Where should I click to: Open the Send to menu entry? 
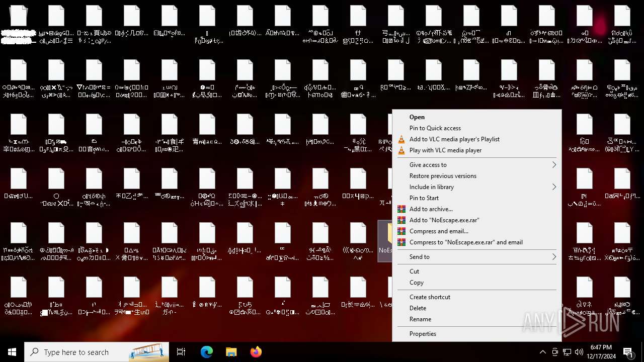477,257
